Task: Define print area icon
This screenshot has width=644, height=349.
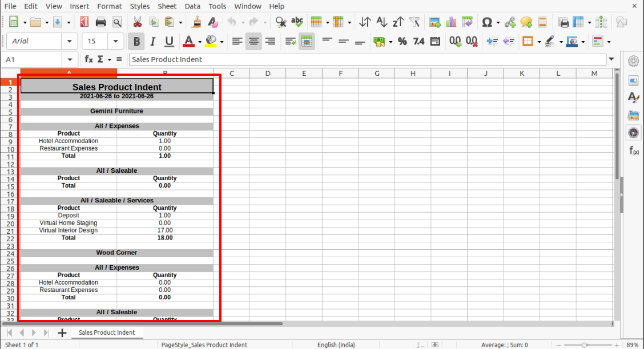Action: 563,22
